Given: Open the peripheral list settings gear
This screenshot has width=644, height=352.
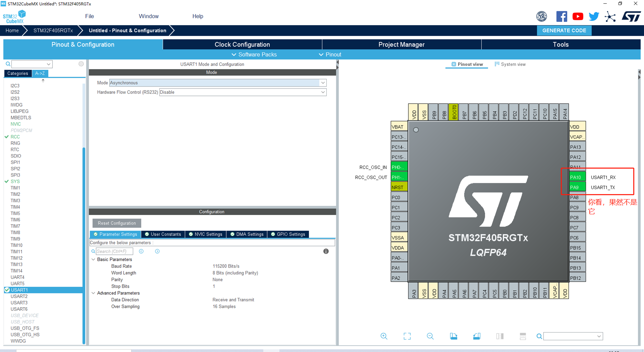Looking at the screenshot, I should click(x=81, y=64).
